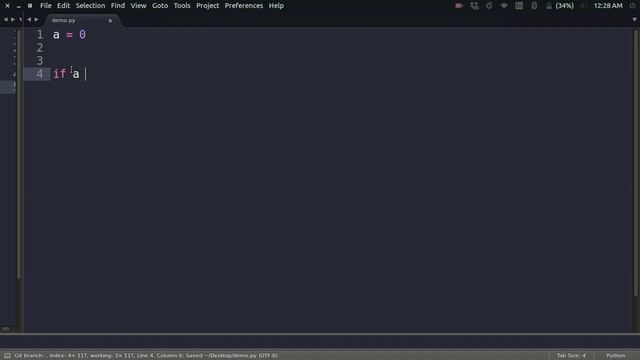Open the Bluetooth indicator

click(x=534, y=6)
